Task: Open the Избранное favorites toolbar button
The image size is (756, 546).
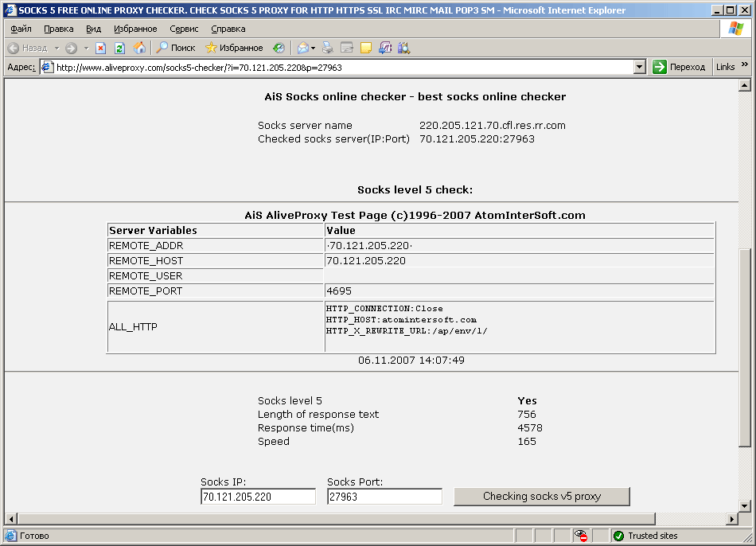Action: pos(234,48)
